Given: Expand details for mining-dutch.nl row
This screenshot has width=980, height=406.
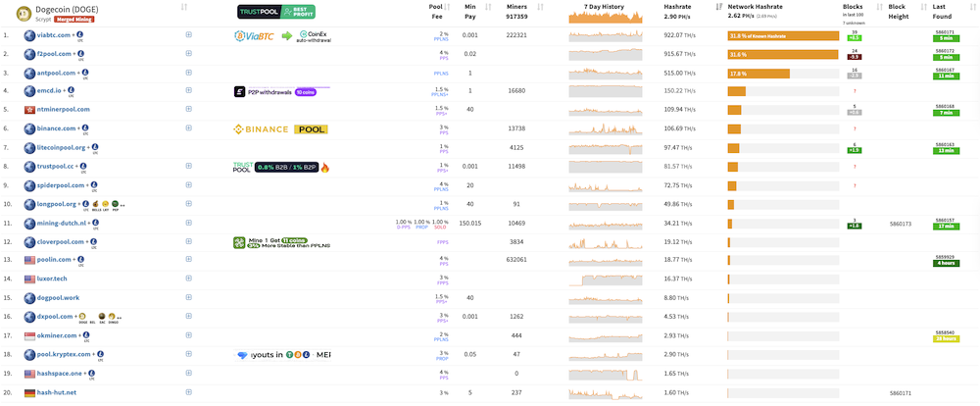Looking at the screenshot, I should (x=188, y=223).
